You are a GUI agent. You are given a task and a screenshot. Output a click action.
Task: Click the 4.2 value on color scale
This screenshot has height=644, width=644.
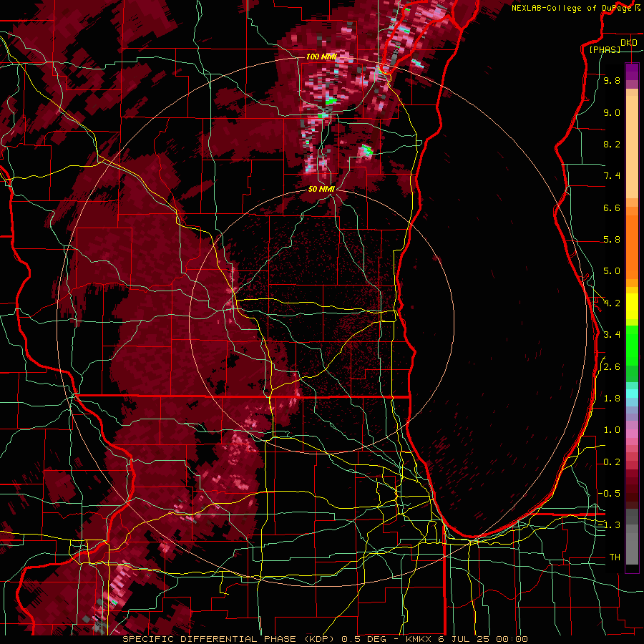tap(612, 303)
